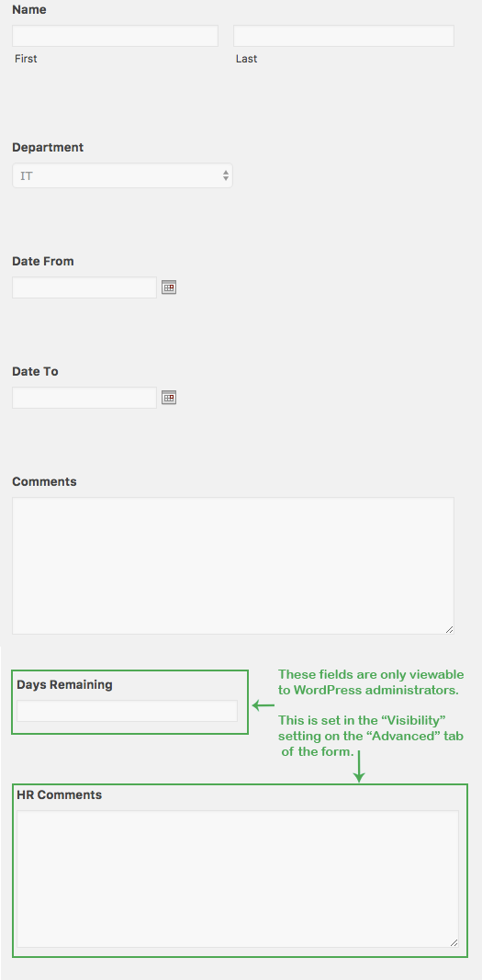Image resolution: width=482 pixels, height=980 pixels.
Task: Select the Days Remaining input field
Action: click(127, 711)
